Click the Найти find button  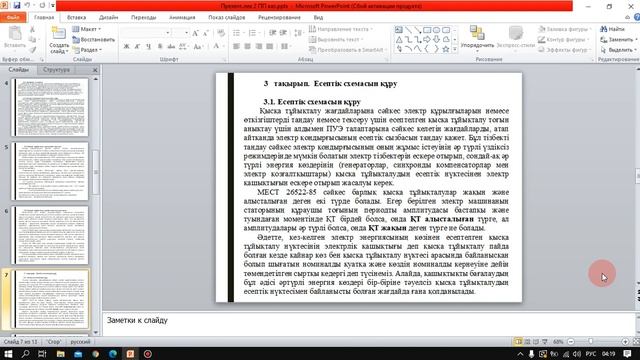[x=613, y=29]
